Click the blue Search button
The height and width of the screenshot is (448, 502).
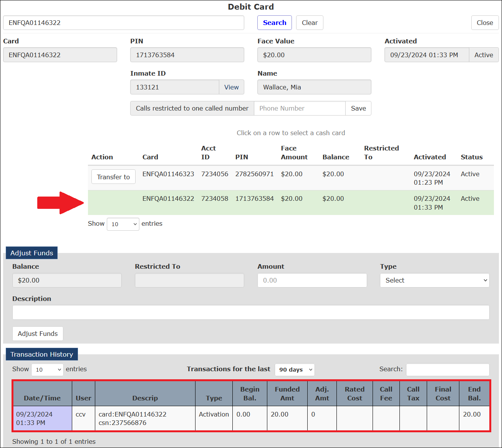click(274, 23)
